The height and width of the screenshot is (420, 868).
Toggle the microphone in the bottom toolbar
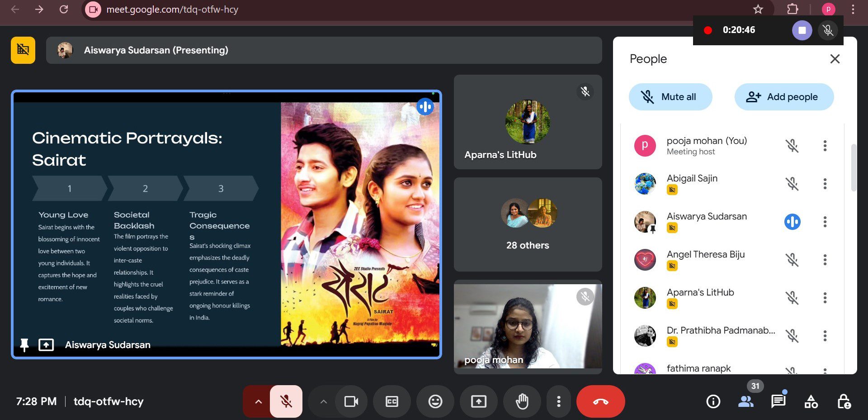[x=286, y=401]
